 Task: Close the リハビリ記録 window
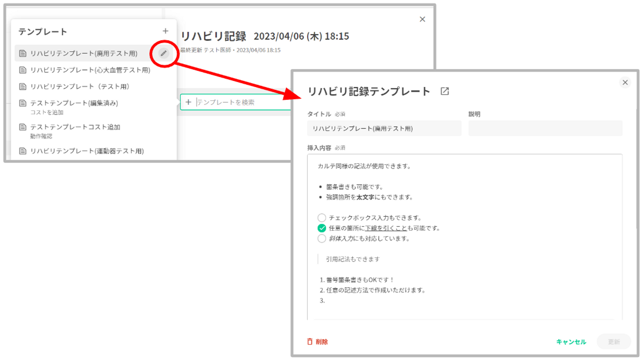[422, 19]
